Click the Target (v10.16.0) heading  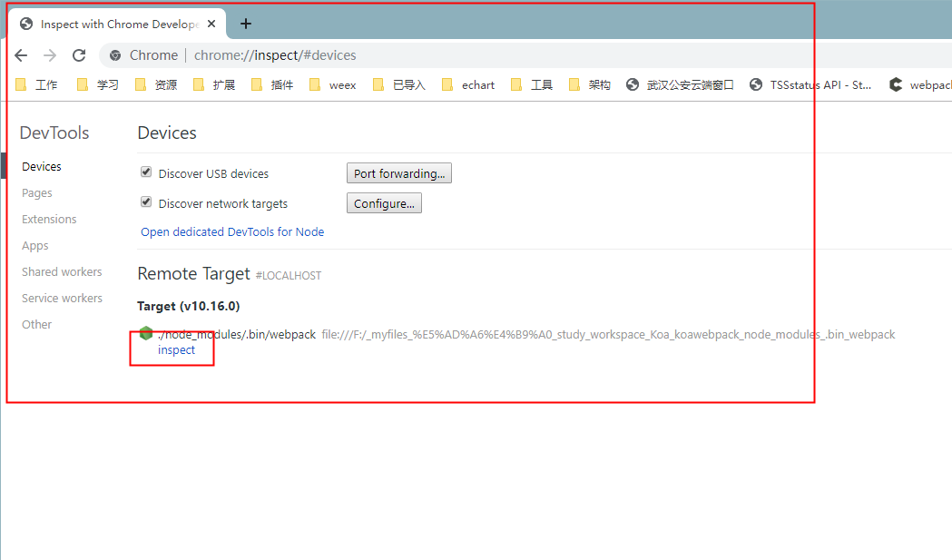pos(188,306)
